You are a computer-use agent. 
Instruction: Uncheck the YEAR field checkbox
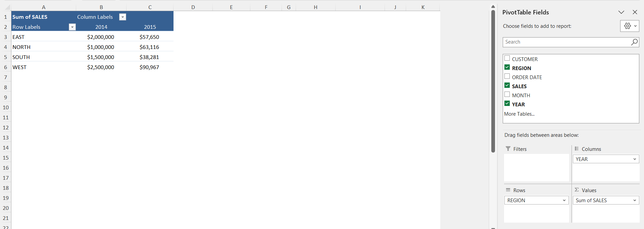[x=507, y=104]
